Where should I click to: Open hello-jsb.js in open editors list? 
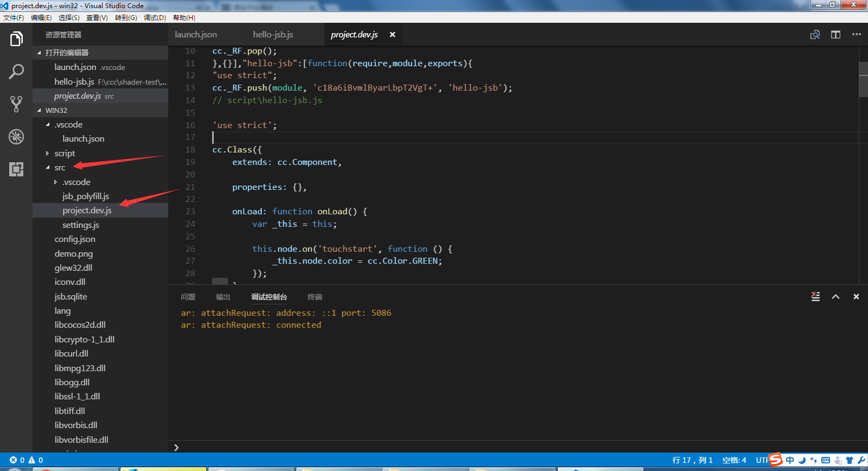100,82
